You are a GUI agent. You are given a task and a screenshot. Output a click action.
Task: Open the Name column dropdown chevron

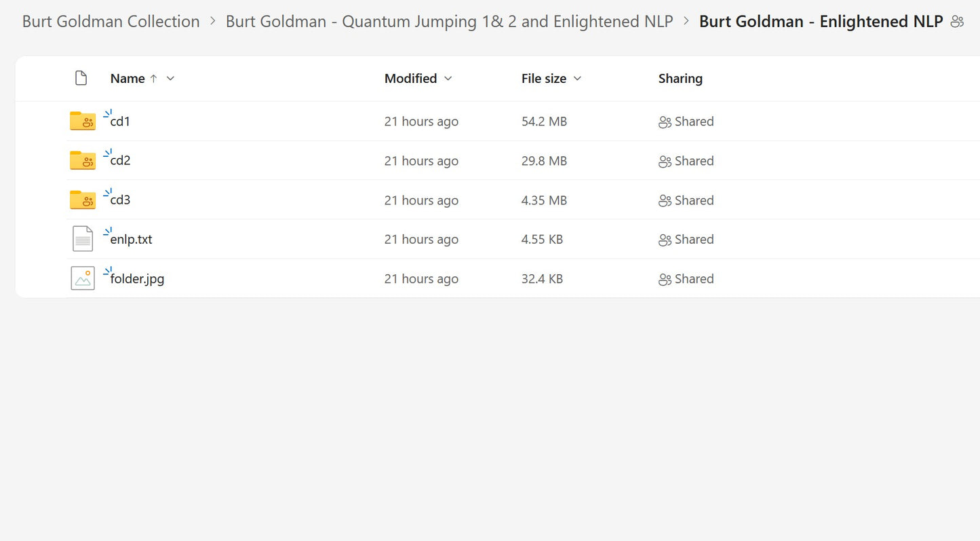[x=170, y=78]
